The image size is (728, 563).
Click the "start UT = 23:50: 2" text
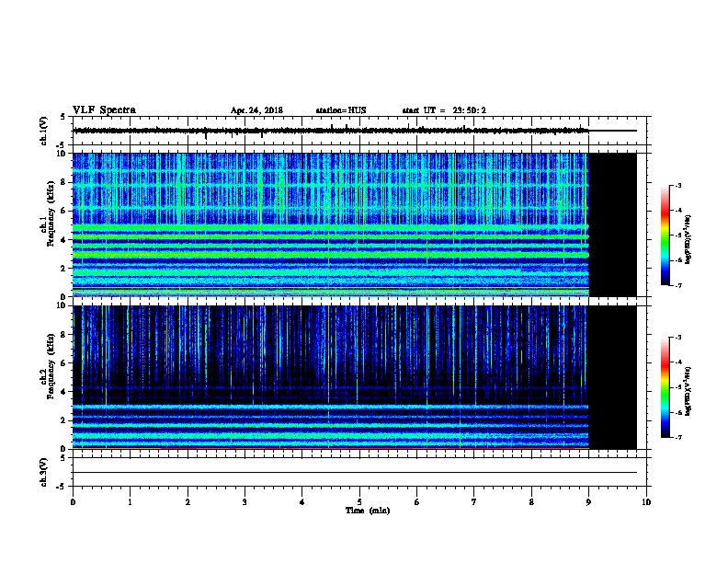(x=444, y=110)
